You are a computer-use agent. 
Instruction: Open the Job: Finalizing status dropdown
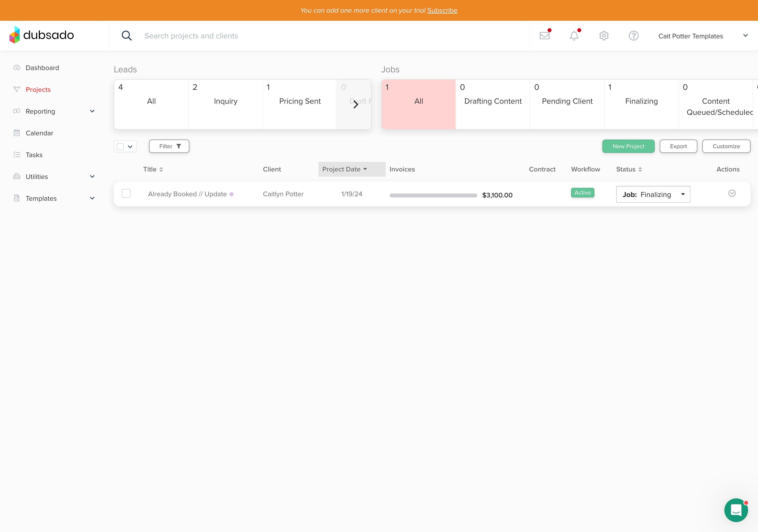pyautogui.click(x=653, y=194)
